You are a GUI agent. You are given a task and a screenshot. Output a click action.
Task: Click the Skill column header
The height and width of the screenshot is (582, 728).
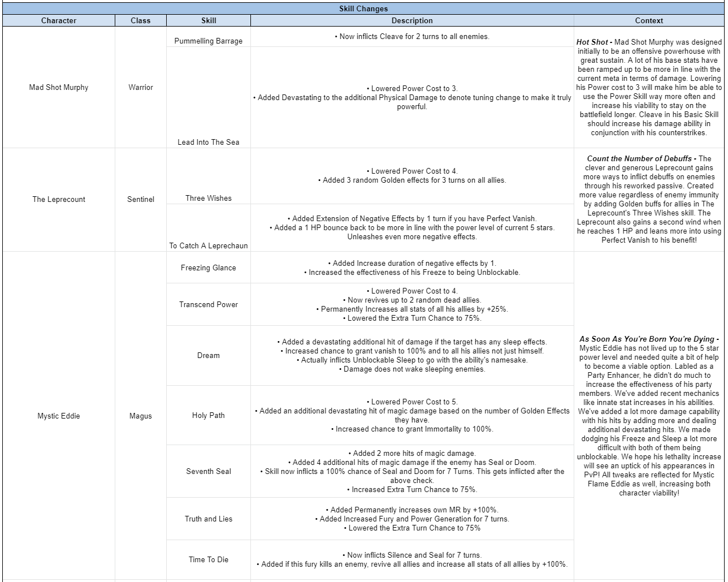tap(209, 20)
